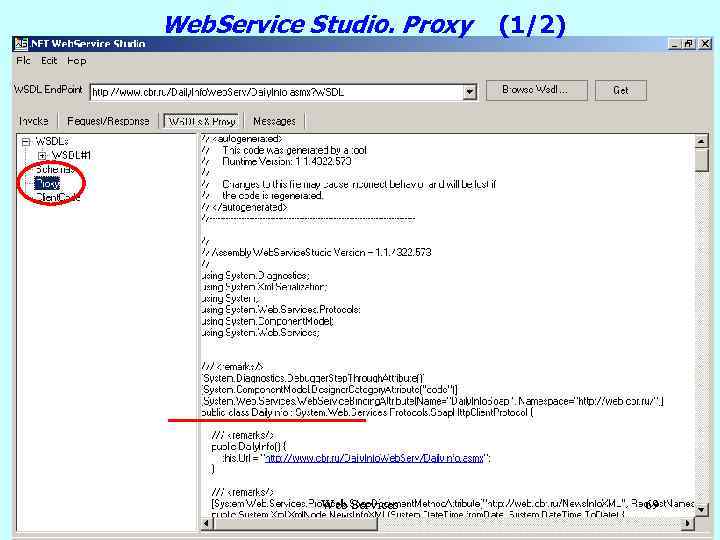This screenshot has width=720, height=540.
Task: Close the WebService Studio window
Action: point(705,44)
